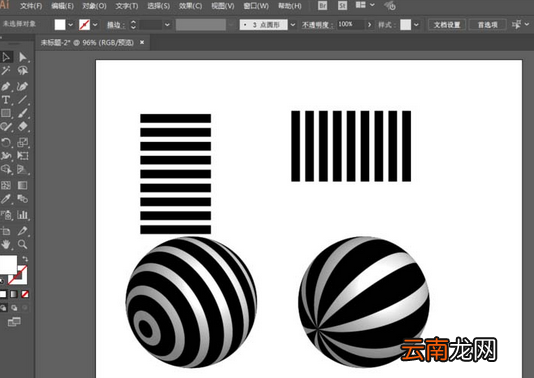The height and width of the screenshot is (378, 534).
Task: Open the 文件(F) menu
Action: pyautogui.click(x=31, y=6)
